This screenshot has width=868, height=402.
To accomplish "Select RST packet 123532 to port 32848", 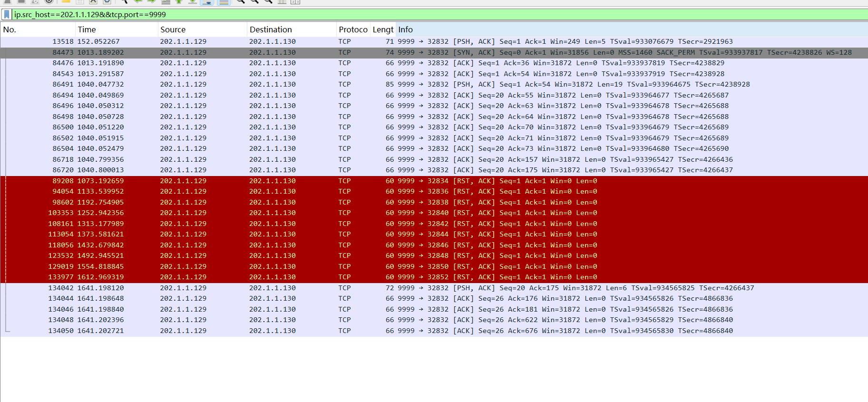I will (434, 256).
